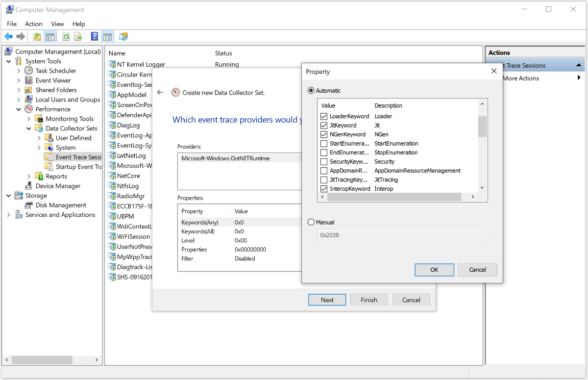Click the Back arrow in the toolbar

(9, 36)
